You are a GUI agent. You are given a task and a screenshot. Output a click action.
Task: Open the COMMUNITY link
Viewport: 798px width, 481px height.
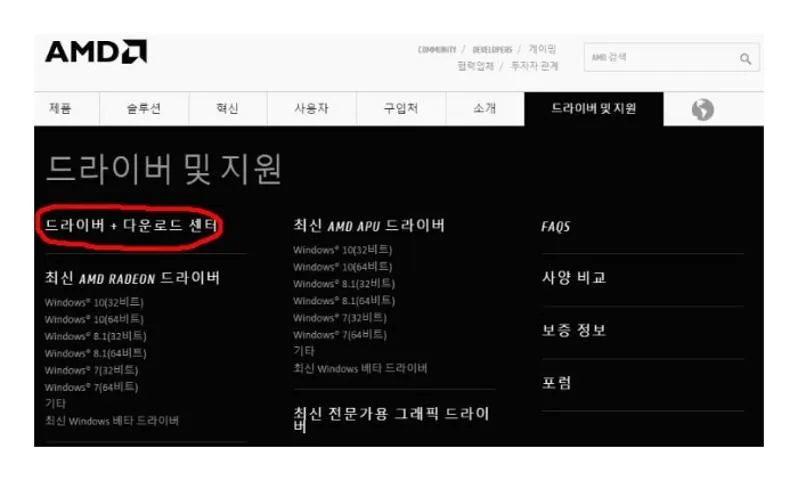pos(437,49)
